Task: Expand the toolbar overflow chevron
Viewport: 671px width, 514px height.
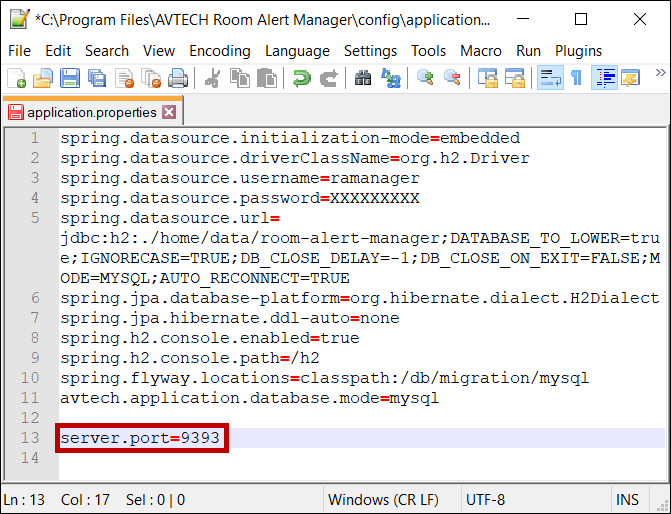Action: pyautogui.click(x=660, y=73)
